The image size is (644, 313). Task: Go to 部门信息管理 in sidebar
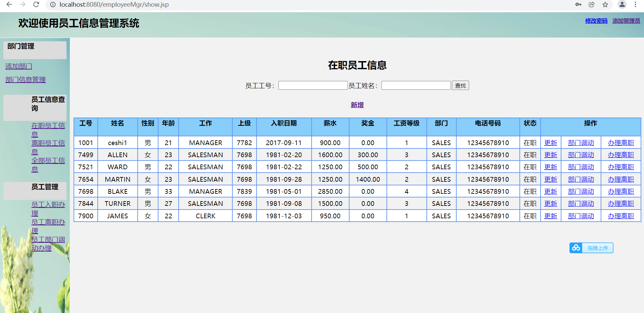click(26, 80)
